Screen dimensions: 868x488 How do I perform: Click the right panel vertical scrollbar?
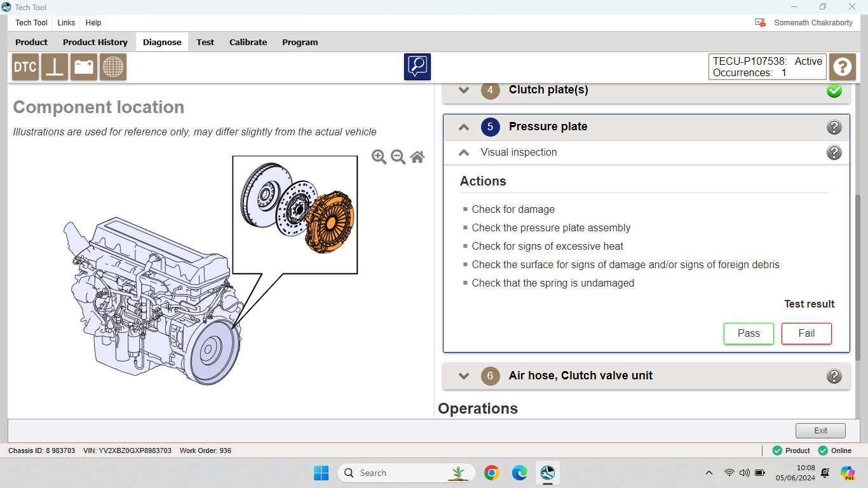click(x=858, y=276)
